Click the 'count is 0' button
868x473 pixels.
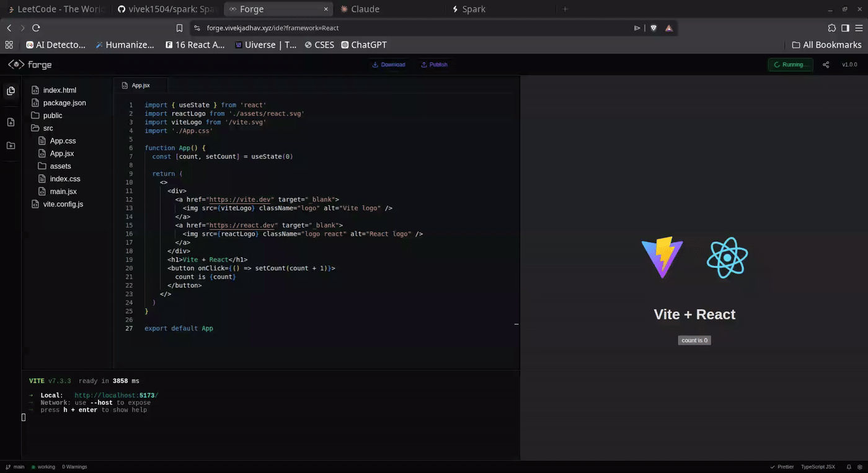[694, 340]
